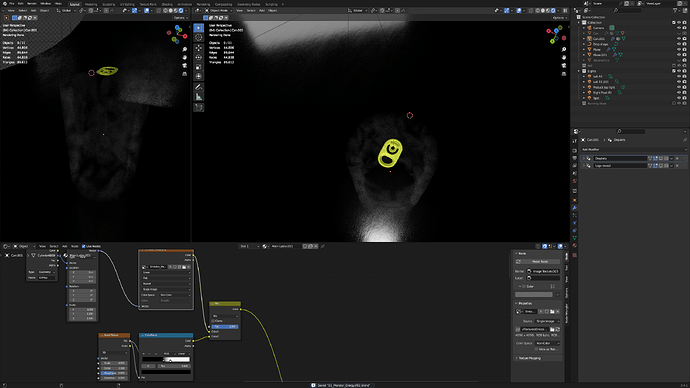This screenshot has width=690, height=388.
Task: Select the Cursor tool in right viewport toolbar
Action: click(199, 37)
